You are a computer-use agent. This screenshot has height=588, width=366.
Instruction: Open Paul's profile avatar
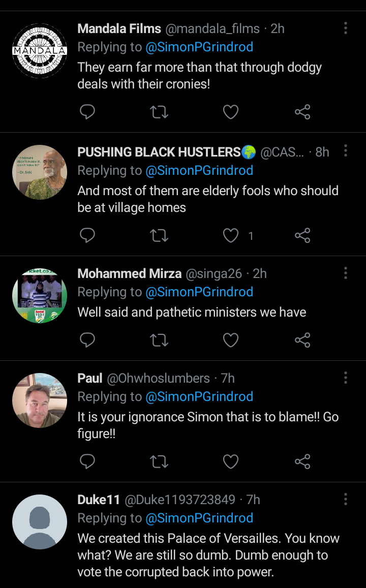coord(40,400)
